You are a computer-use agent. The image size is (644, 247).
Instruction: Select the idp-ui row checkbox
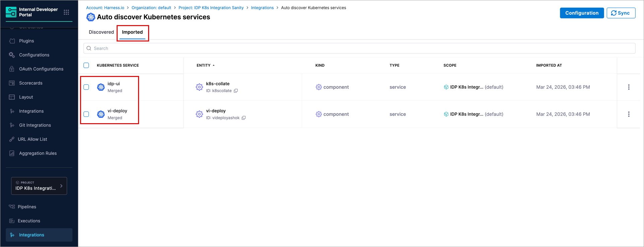click(86, 87)
